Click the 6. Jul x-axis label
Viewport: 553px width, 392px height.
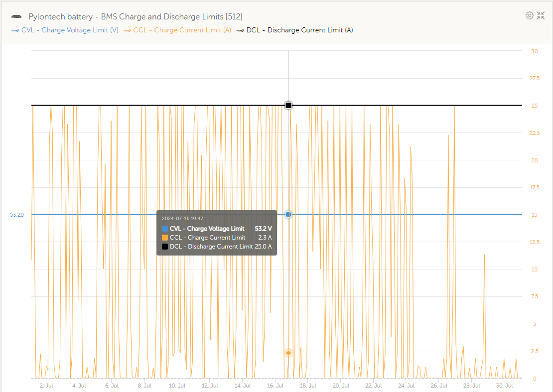point(112,386)
